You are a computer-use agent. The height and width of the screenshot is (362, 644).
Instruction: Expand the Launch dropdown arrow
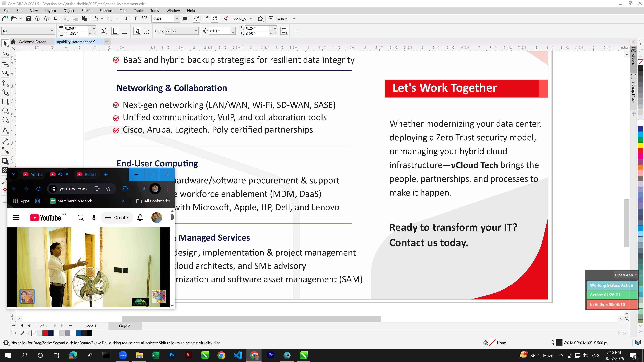[x=294, y=19]
